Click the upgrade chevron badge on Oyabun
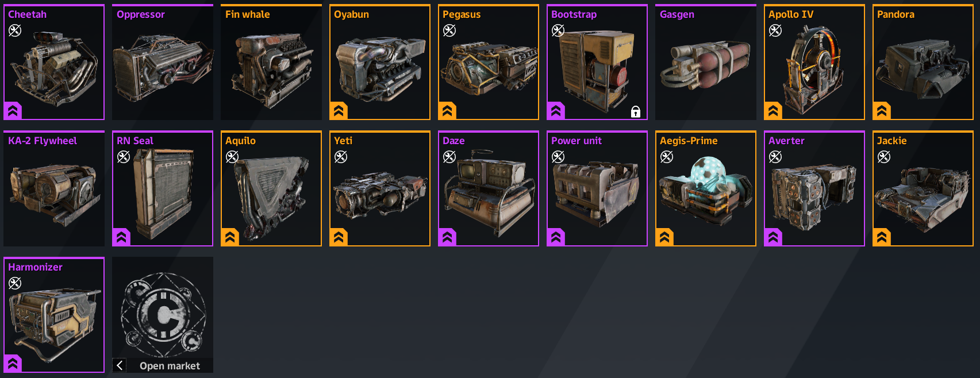Screen dimensions: 980x378 339,111
